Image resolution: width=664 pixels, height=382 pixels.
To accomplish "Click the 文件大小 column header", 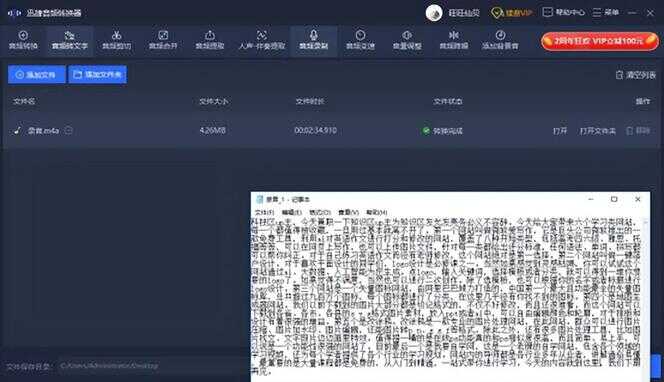I will pyautogui.click(x=213, y=101).
